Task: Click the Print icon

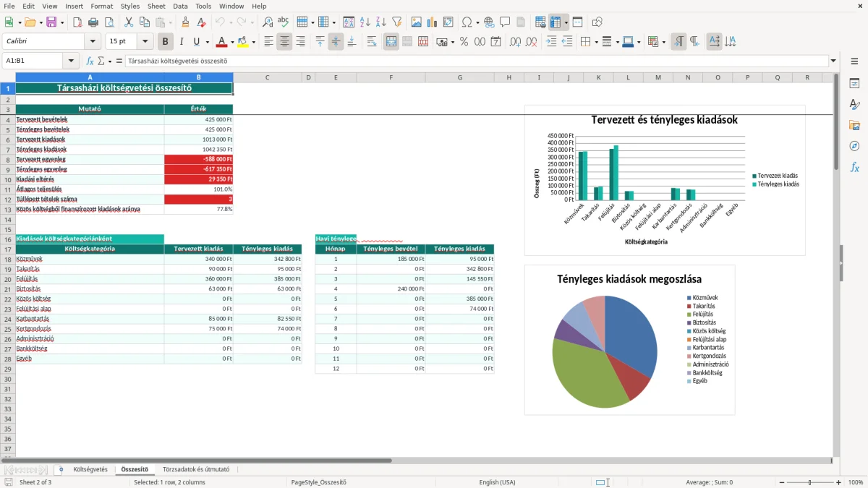Action: (x=92, y=22)
